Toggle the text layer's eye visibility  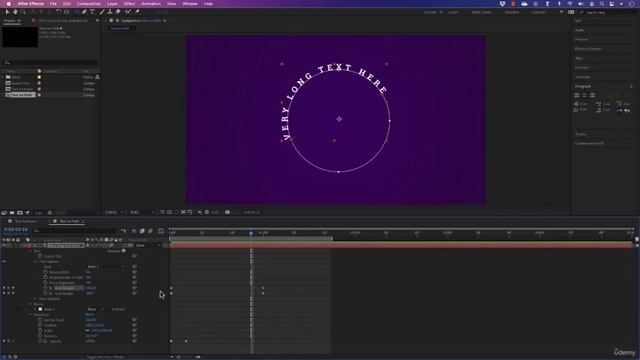pyautogui.click(x=4, y=246)
